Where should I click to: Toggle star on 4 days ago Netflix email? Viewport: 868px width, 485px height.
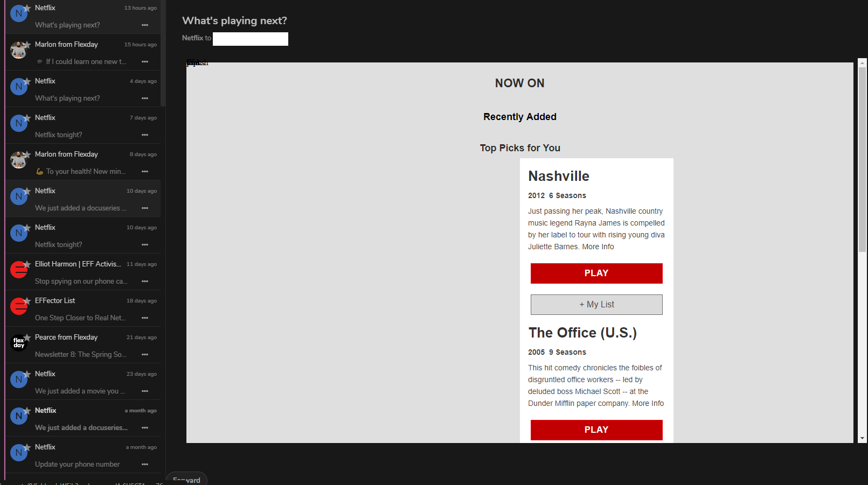(27, 81)
